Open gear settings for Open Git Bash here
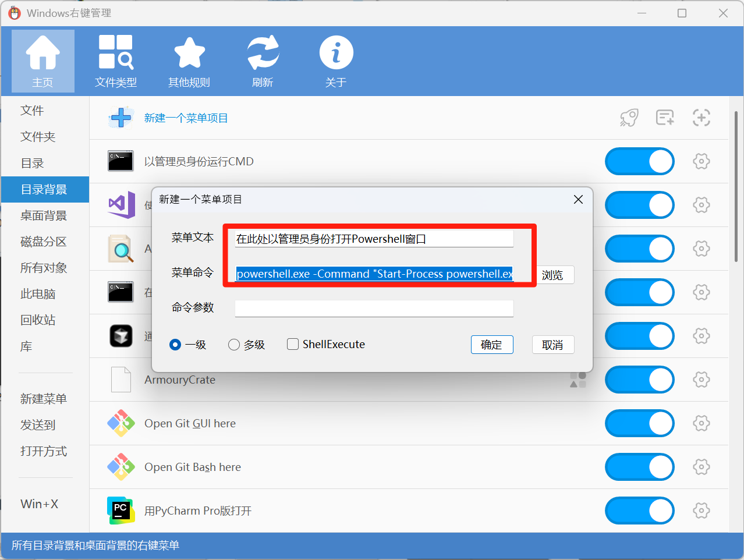This screenshot has width=744, height=560. [702, 467]
